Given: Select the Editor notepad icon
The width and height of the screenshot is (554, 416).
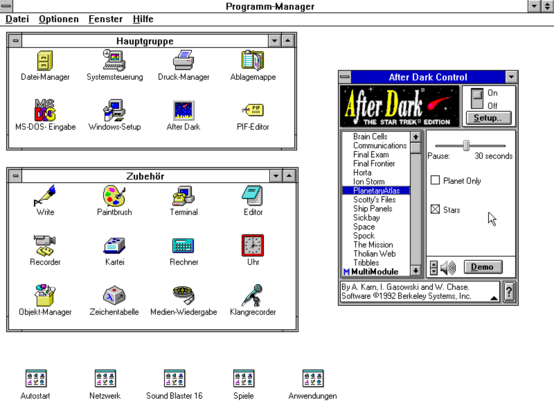Looking at the screenshot, I should 253,195.
